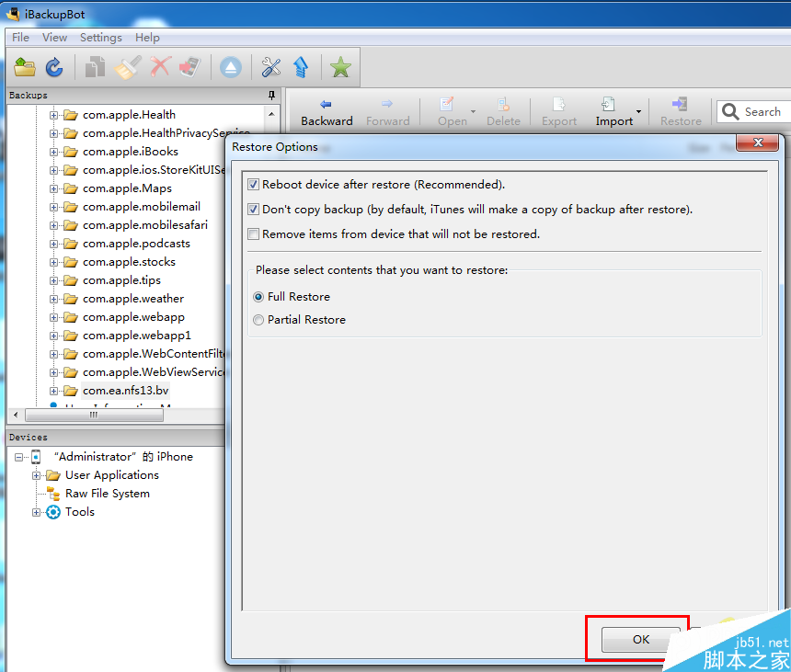Select the Full Restore radio button
The image size is (791, 672).
click(258, 297)
